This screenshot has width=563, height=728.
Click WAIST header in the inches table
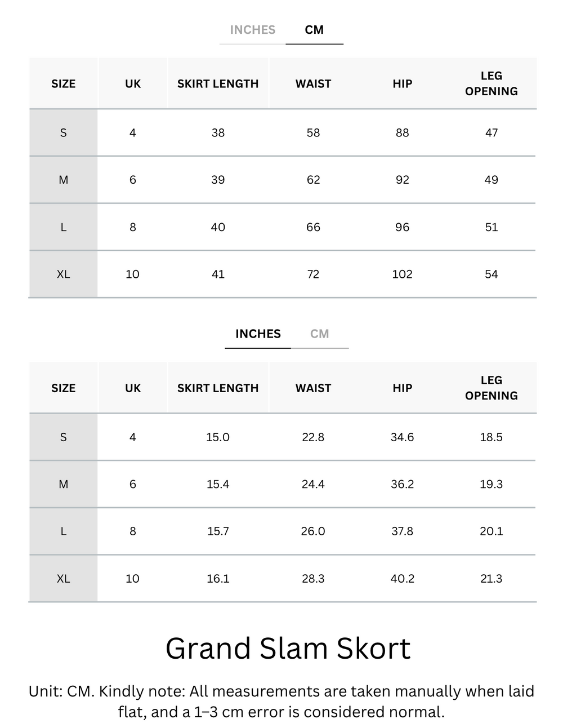[x=313, y=388]
